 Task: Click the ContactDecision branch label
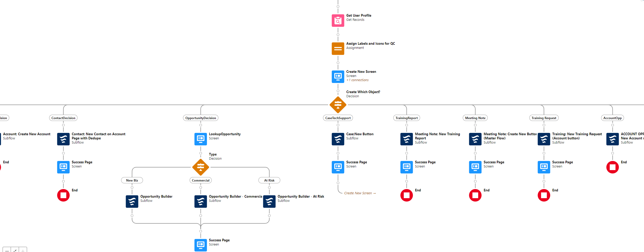point(63,118)
